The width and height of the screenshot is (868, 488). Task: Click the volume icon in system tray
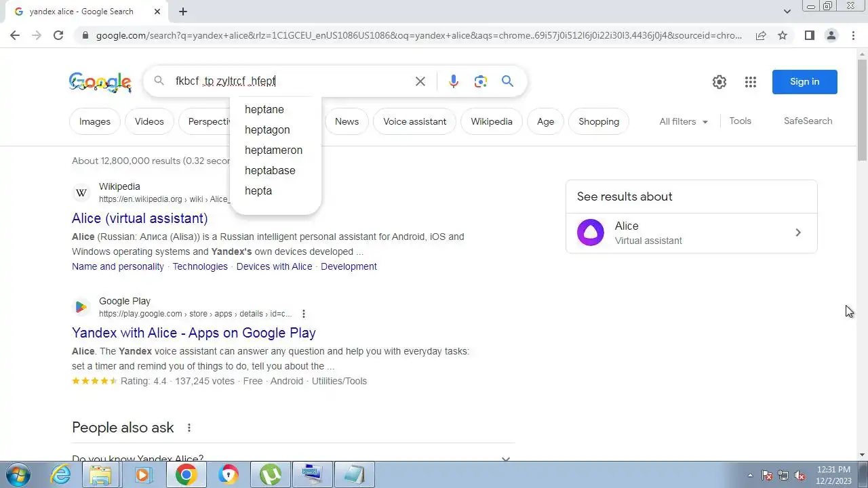(800, 475)
